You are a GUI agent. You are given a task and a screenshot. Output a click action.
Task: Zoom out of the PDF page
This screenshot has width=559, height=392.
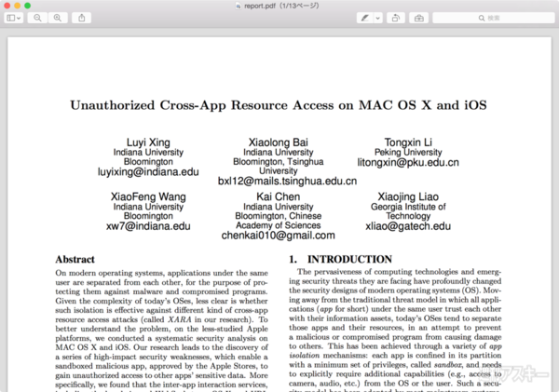click(x=37, y=18)
